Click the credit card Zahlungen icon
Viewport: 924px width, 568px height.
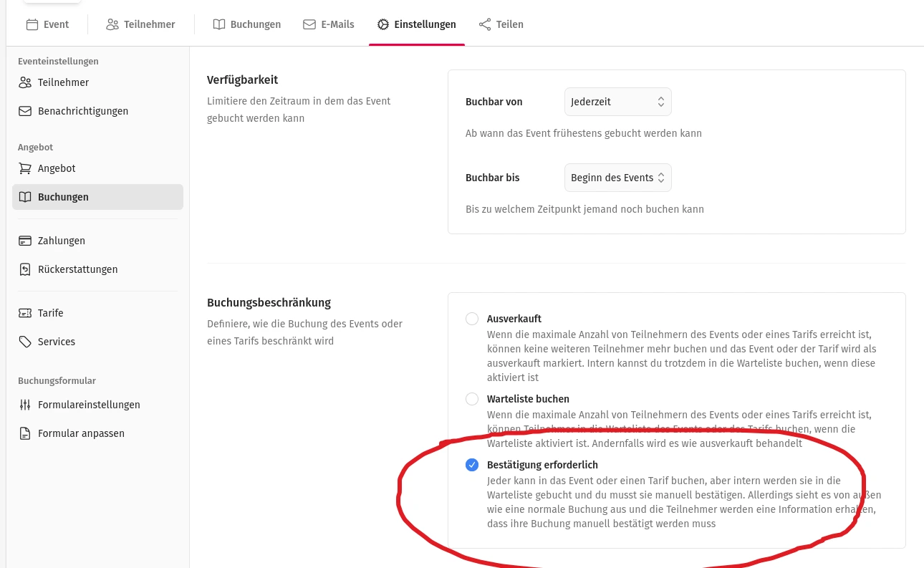25,241
